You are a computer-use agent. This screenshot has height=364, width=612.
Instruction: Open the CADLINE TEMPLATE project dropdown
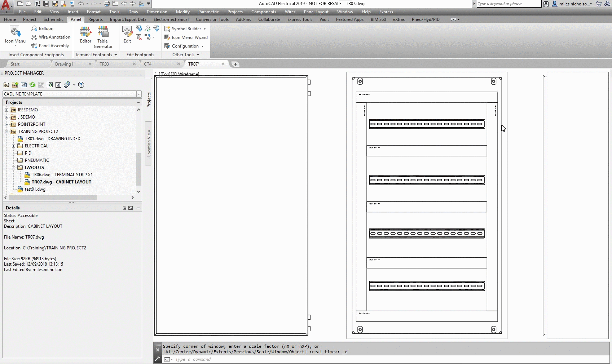(138, 94)
